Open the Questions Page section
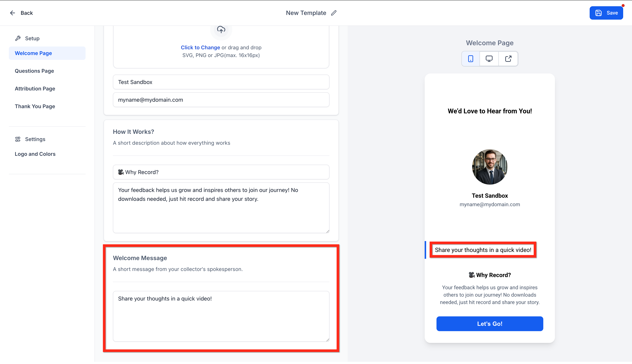 (34, 71)
